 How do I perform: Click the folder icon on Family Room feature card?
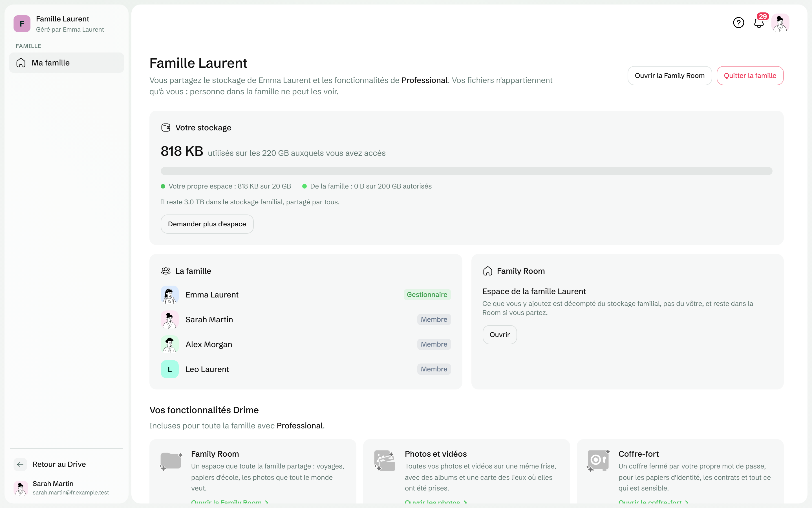[171, 461]
